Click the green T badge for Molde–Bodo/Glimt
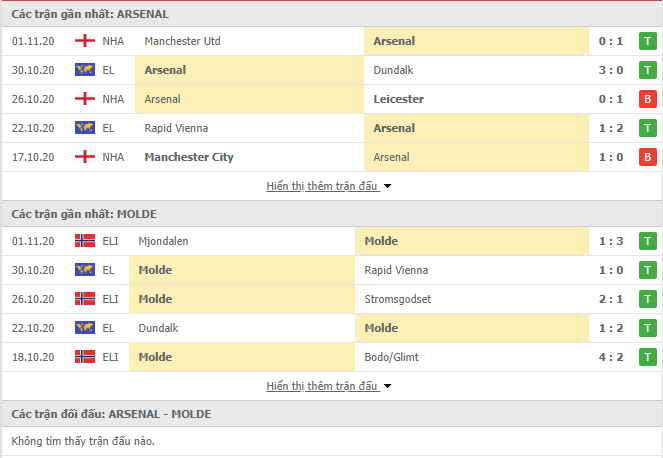 [647, 357]
